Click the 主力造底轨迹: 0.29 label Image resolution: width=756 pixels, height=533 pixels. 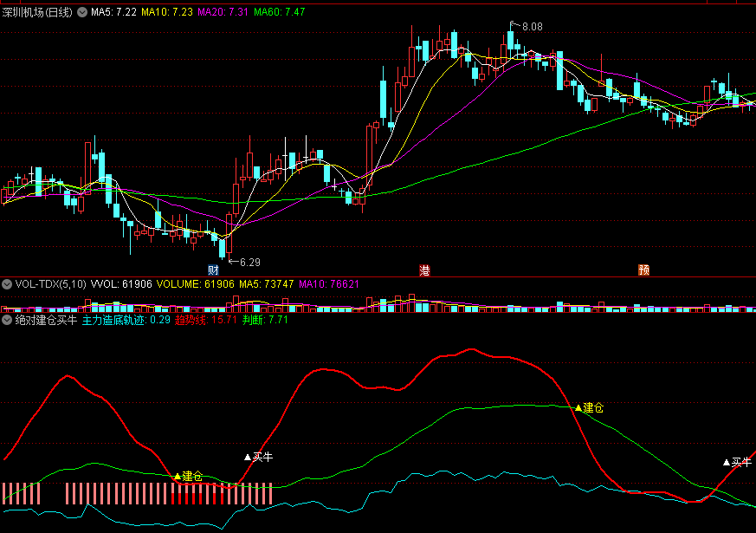[x=126, y=320]
